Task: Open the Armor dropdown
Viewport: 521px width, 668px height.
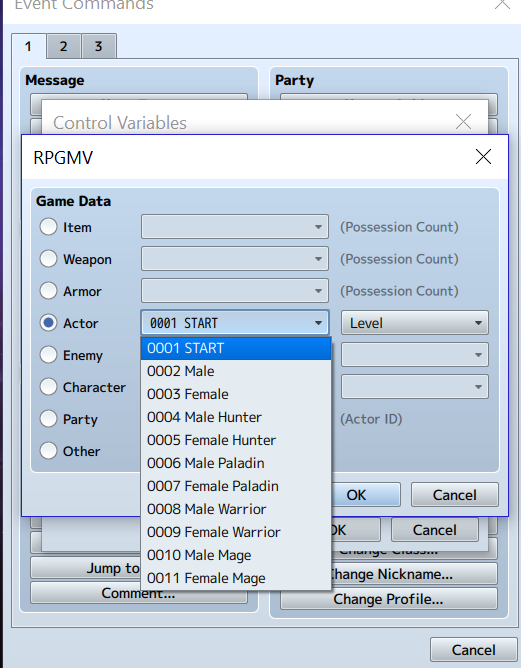Action: pos(235,291)
